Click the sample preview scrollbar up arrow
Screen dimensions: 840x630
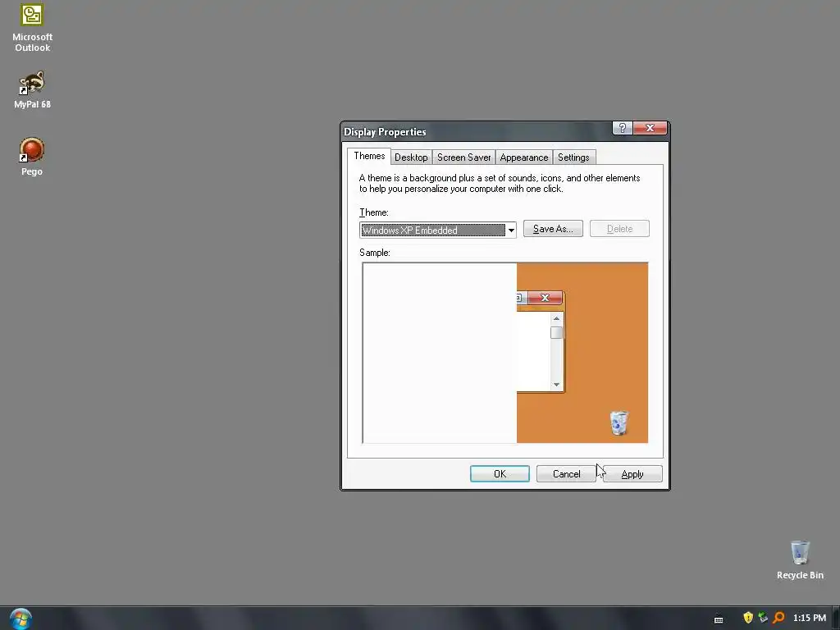556,319
